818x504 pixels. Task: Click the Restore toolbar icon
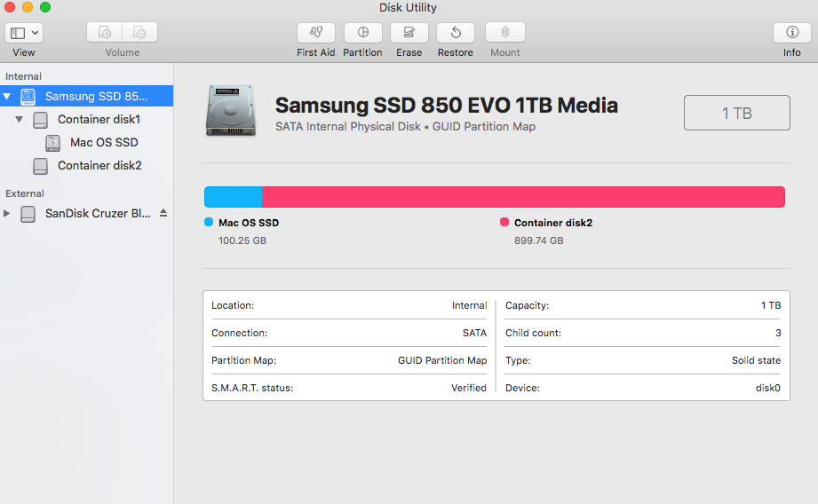456,32
